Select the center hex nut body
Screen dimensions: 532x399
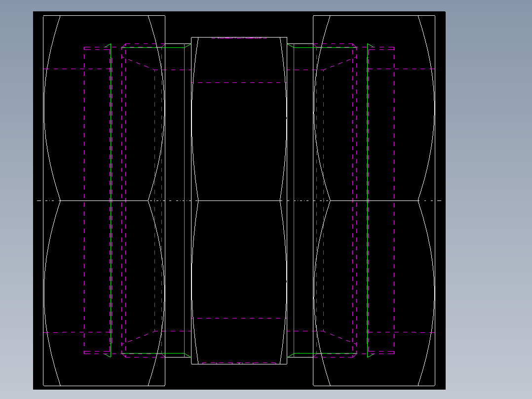pos(239,200)
